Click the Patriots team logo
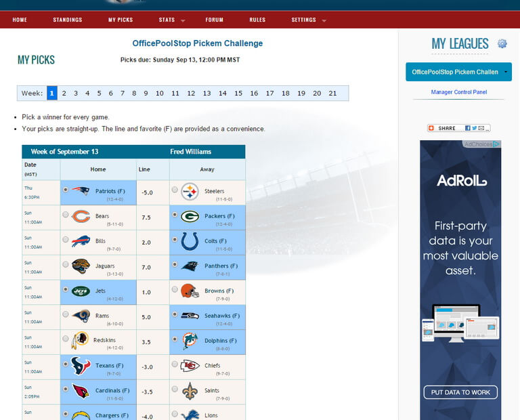The image size is (520, 420). click(x=81, y=191)
